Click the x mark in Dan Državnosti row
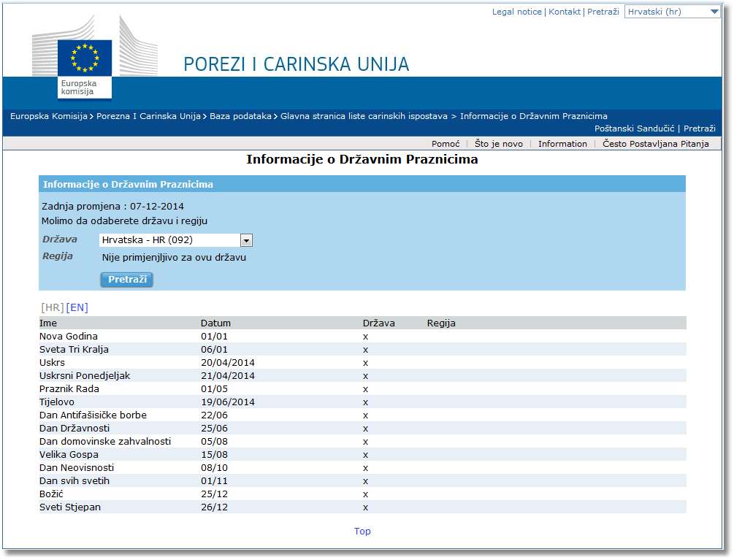This screenshot has height=560, width=734. tap(366, 429)
